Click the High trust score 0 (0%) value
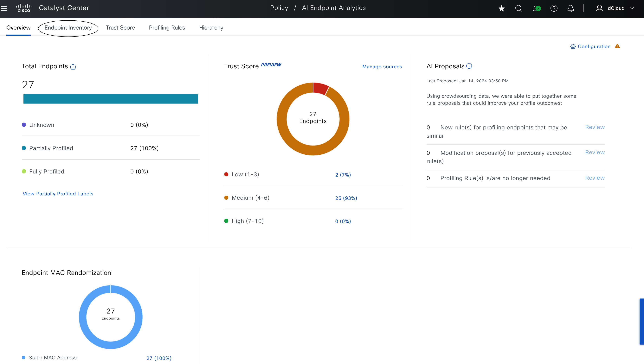 click(343, 221)
